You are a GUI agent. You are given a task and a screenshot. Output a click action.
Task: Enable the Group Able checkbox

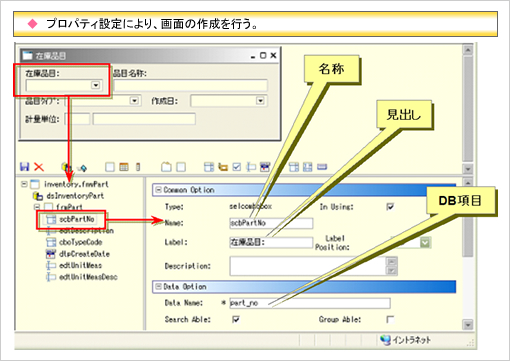[390, 320]
